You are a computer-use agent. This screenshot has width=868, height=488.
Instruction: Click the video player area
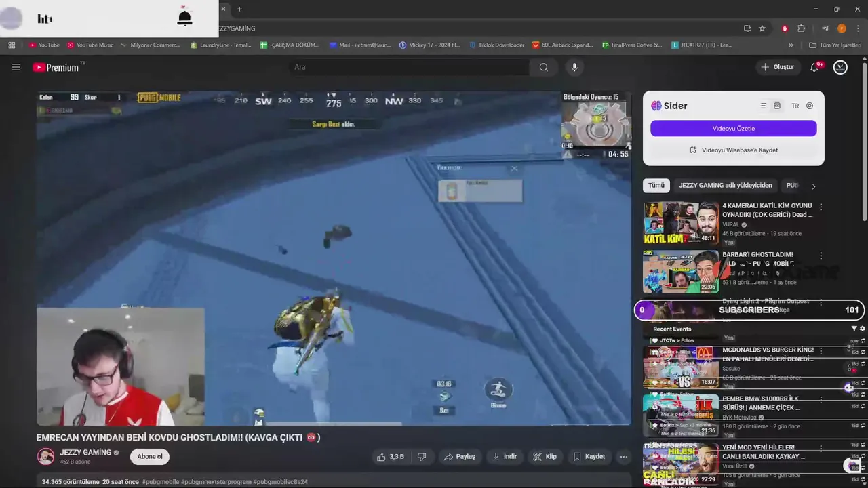[334, 258]
